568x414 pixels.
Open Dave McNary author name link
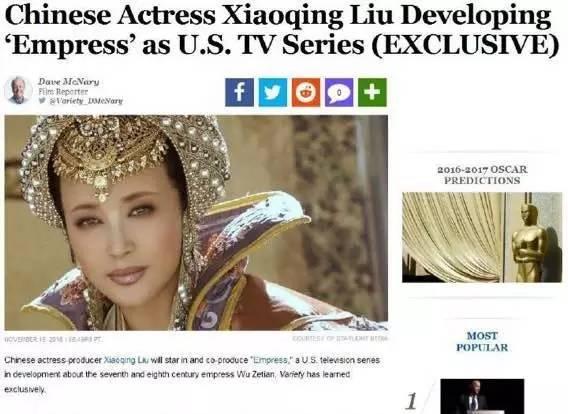68,81
